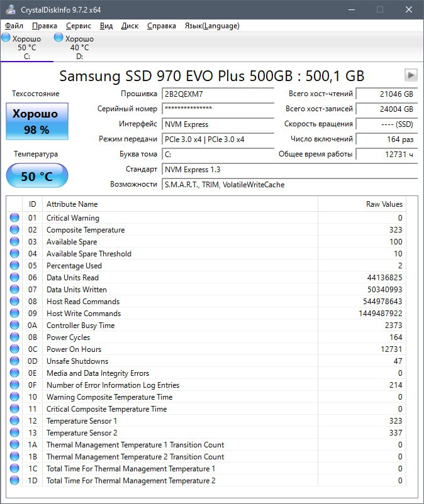Click status orb for Data Units Read
This screenshot has width=424, height=504.
click(14, 277)
